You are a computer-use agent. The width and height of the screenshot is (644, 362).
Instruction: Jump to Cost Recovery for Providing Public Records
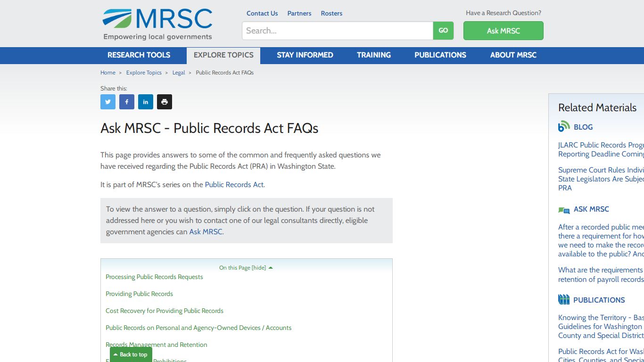click(x=165, y=311)
